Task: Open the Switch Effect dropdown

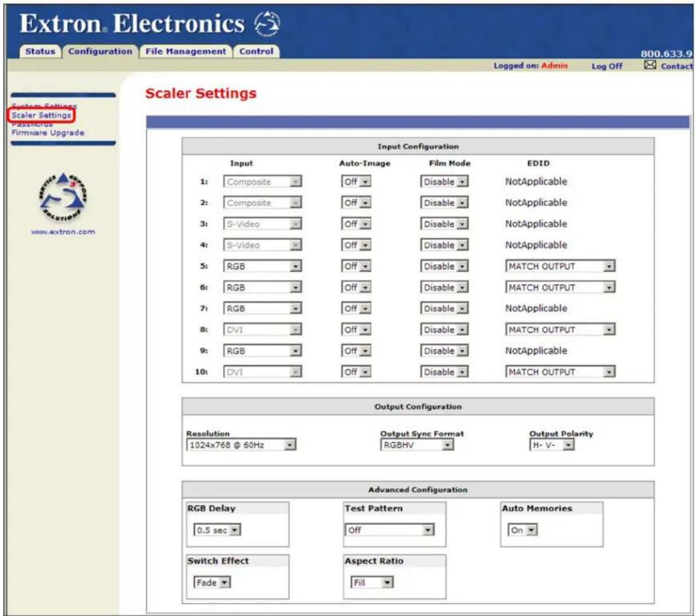Action: 212,582
